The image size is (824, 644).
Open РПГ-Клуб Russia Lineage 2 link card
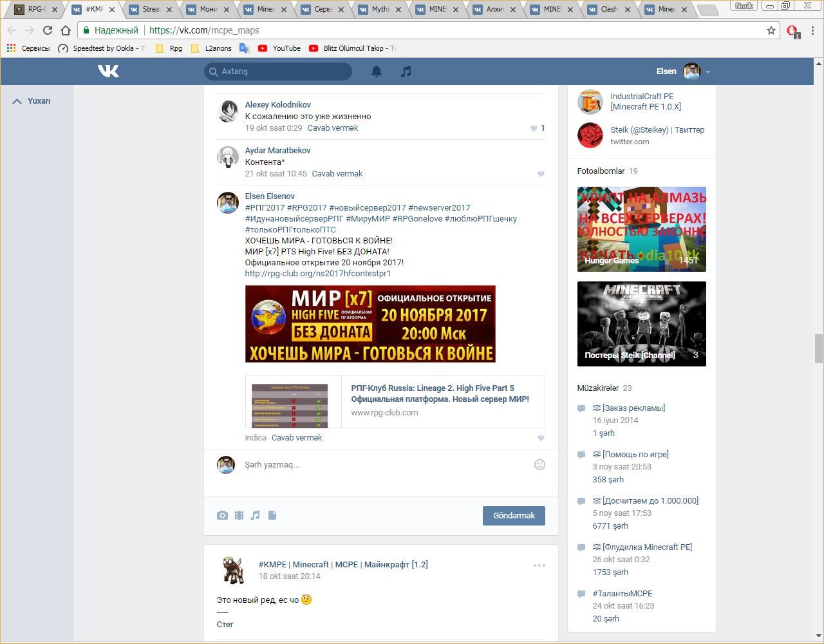[395, 401]
